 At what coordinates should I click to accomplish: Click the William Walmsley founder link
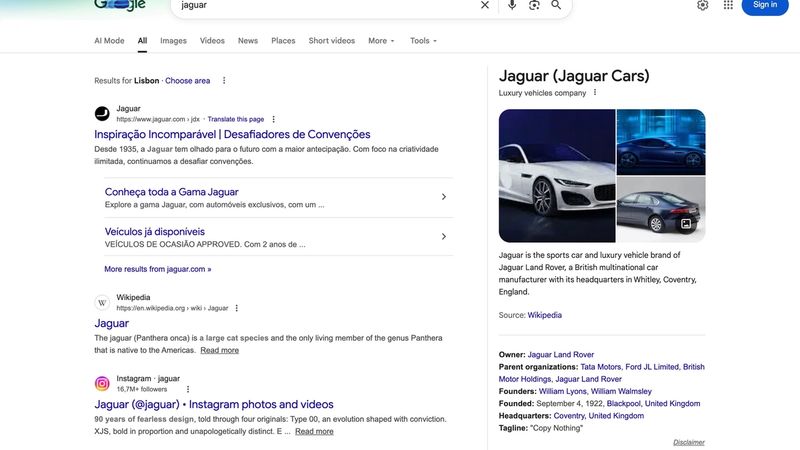point(621,391)
